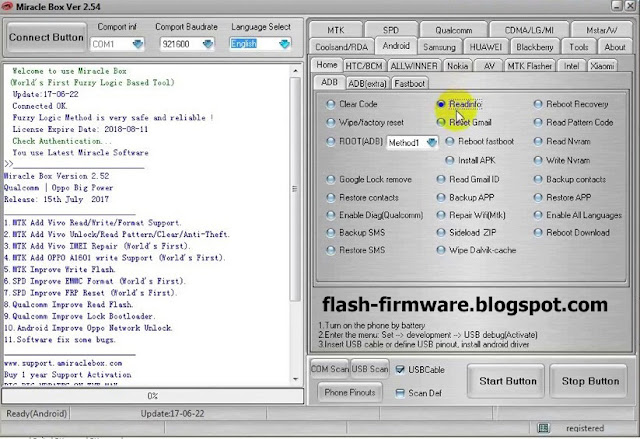Switch to the MTK tab
The height and width of the screenshot is (439, 640).
[336, 30]
